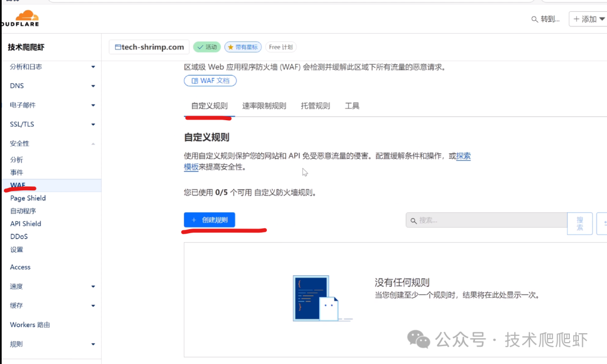Click the window icon in the domain chip
The width and height of the screenshot is (607, 364).
117,47
